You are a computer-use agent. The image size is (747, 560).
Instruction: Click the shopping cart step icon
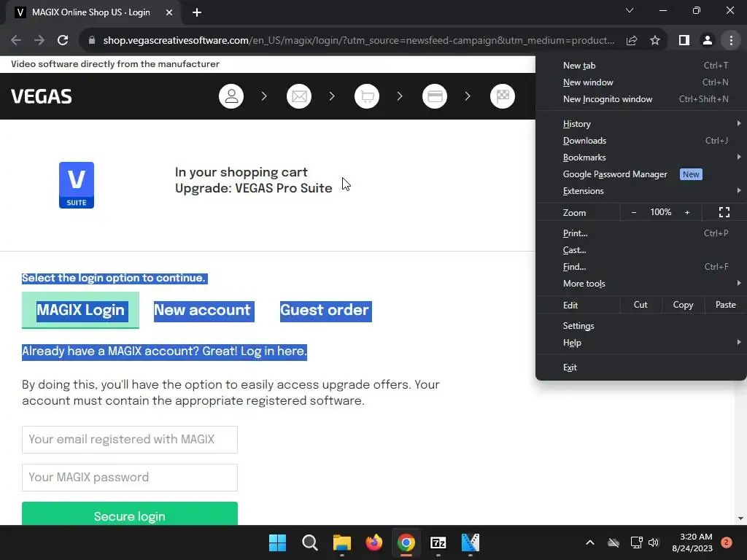[x=367, y=96]
